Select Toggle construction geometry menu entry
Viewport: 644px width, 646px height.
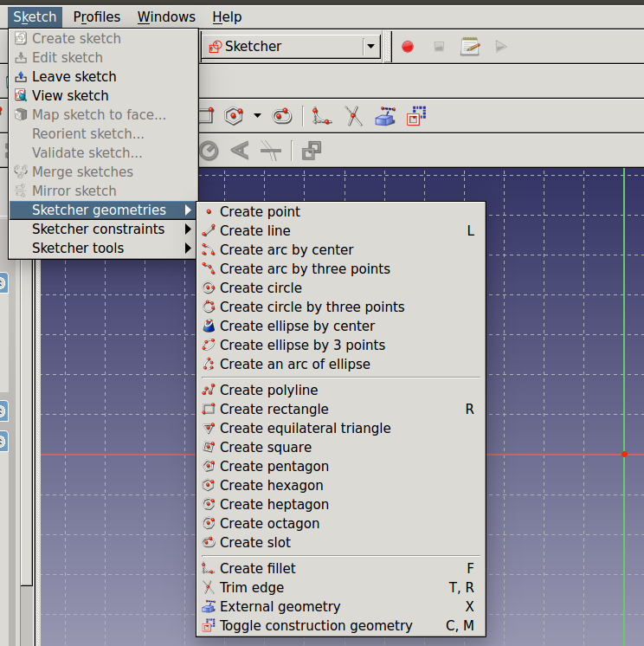pos(341,625)
